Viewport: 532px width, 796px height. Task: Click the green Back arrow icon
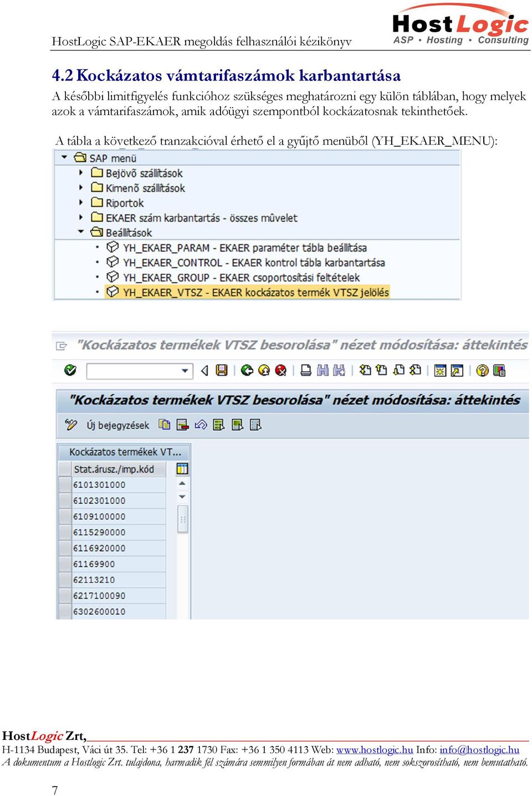(247, 370)
